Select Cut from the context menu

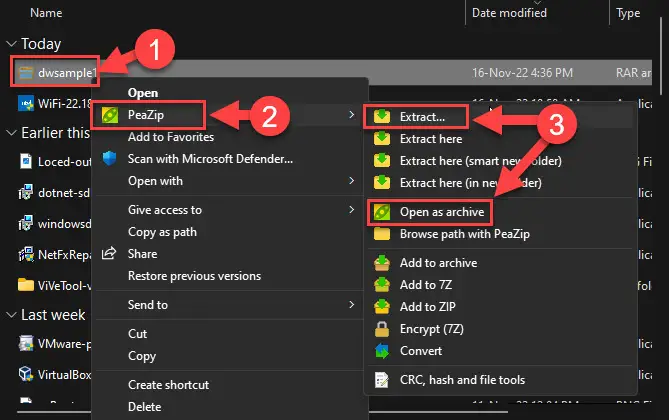[137, 334]
